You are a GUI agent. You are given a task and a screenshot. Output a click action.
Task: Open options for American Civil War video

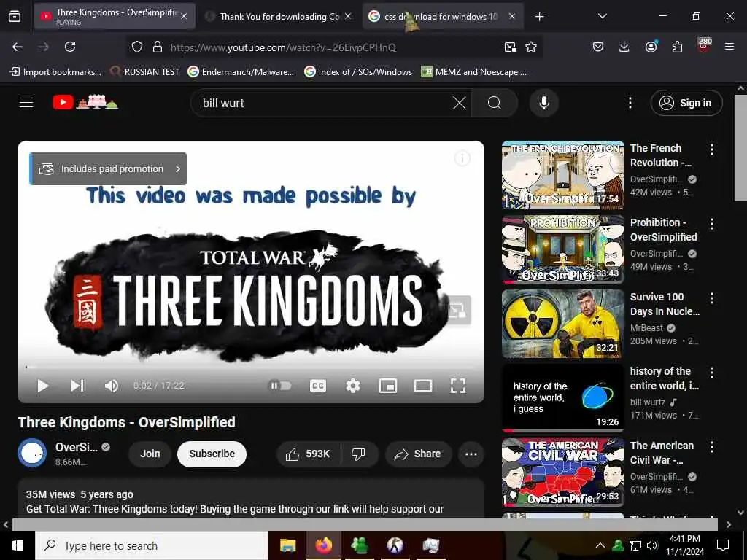click(712, 447)
